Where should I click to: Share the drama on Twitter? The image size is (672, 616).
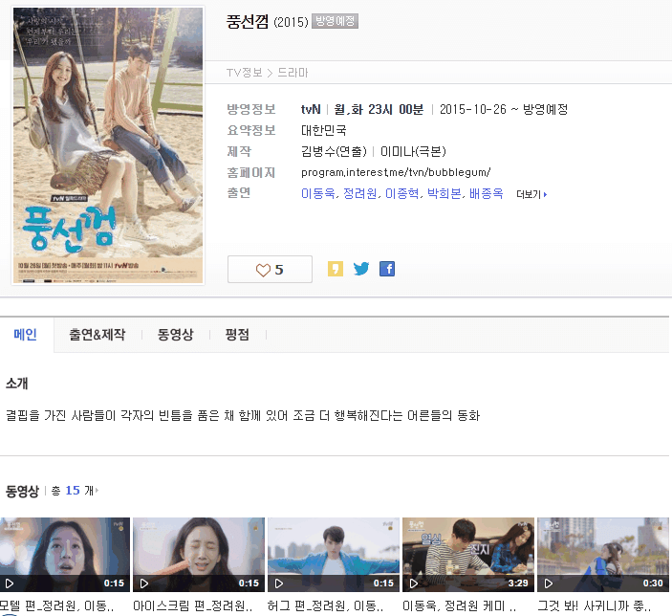361,269
